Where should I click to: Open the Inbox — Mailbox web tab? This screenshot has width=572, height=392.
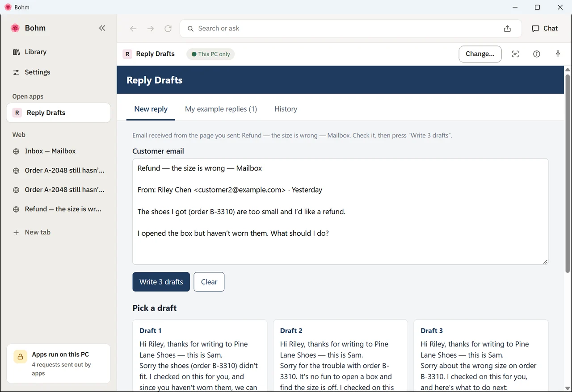[x=59, y=151]
